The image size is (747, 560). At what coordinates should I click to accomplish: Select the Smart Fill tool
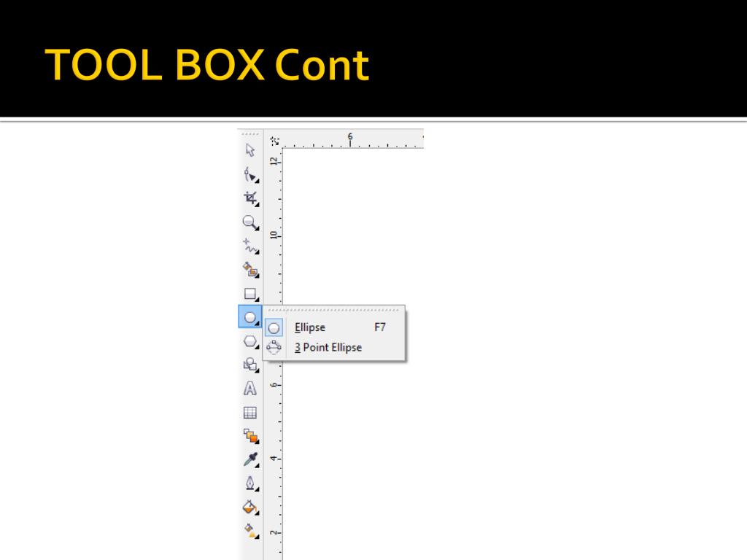[x=251, y=270]
